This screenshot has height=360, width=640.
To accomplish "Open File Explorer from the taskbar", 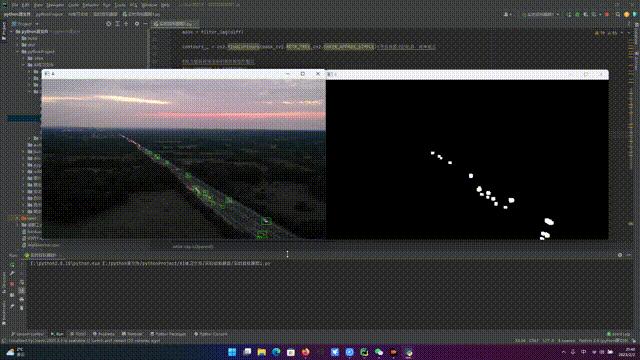I will pyautogui.click(x=262, y=352).
